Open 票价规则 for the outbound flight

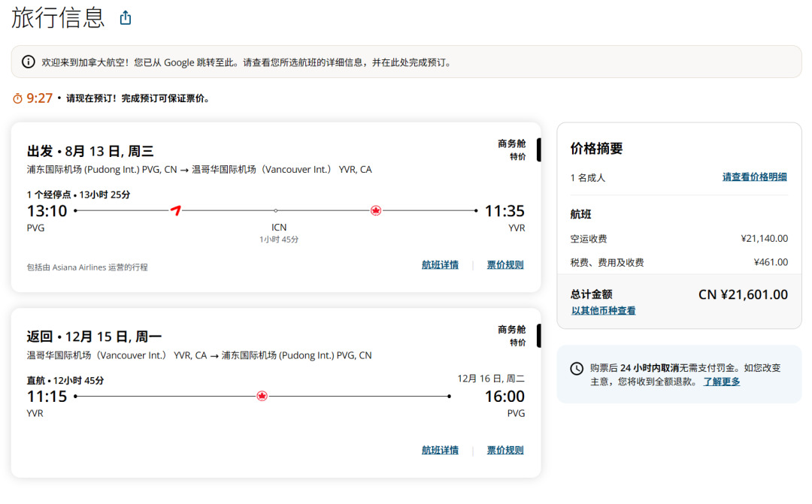(x=504, y=265)
